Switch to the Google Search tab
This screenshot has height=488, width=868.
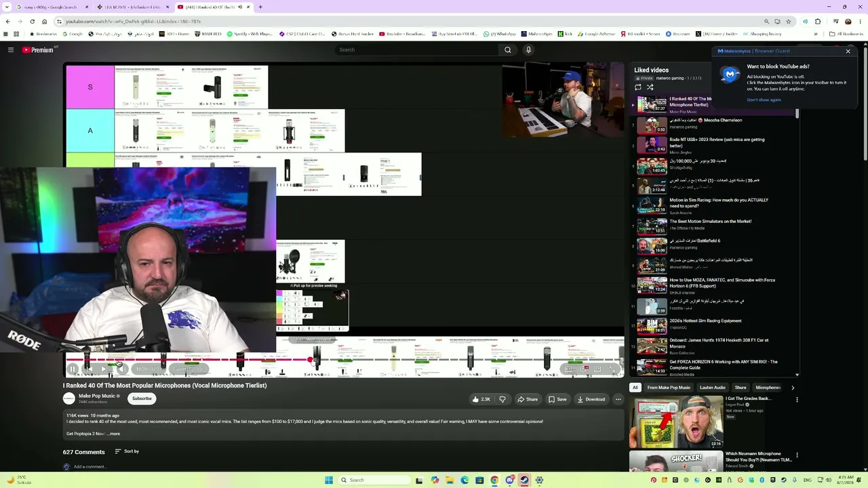pyautogui.click(x=52, y=7)
